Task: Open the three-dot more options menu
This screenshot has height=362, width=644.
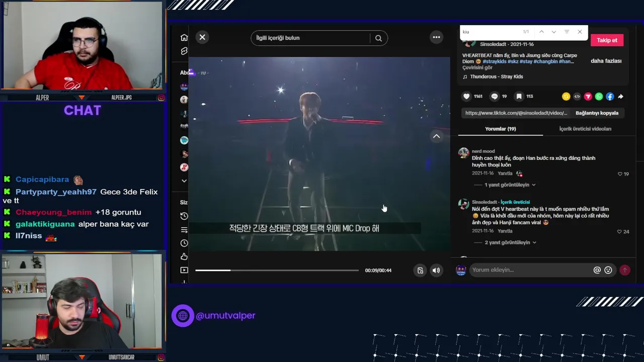Action: (x=436, y=37)
